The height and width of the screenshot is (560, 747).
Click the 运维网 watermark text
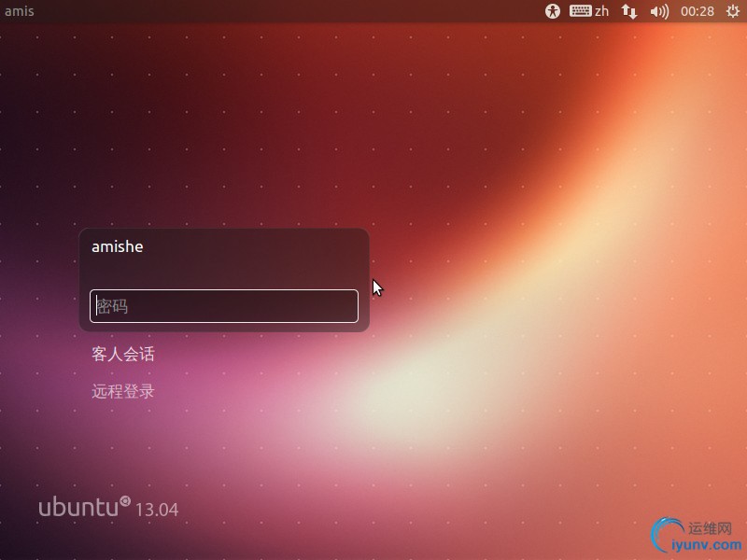pyautogui.click(x=710, y=528)
